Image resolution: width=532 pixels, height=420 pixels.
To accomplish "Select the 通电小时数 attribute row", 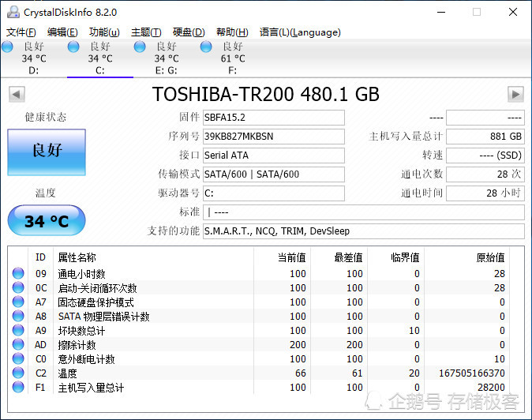I will (260, 273).
